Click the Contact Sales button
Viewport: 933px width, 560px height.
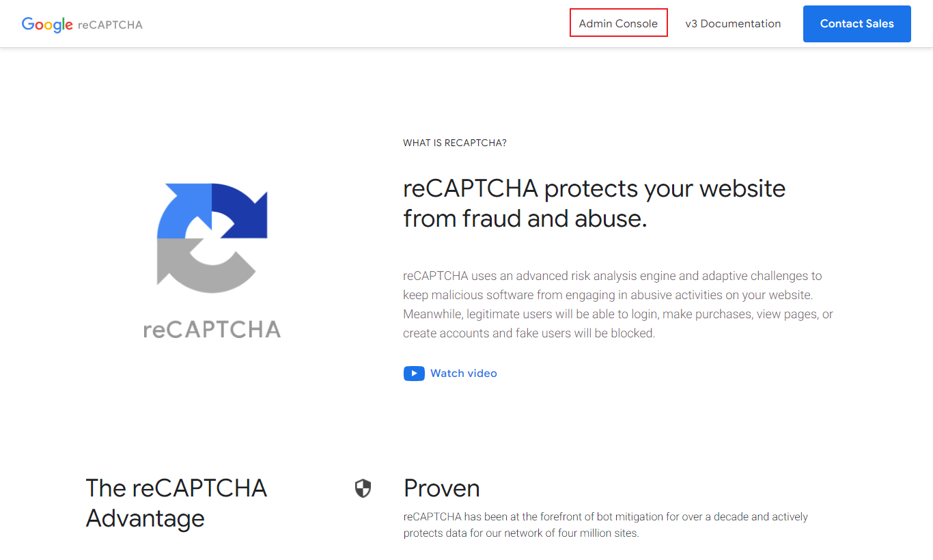point(857,24)
